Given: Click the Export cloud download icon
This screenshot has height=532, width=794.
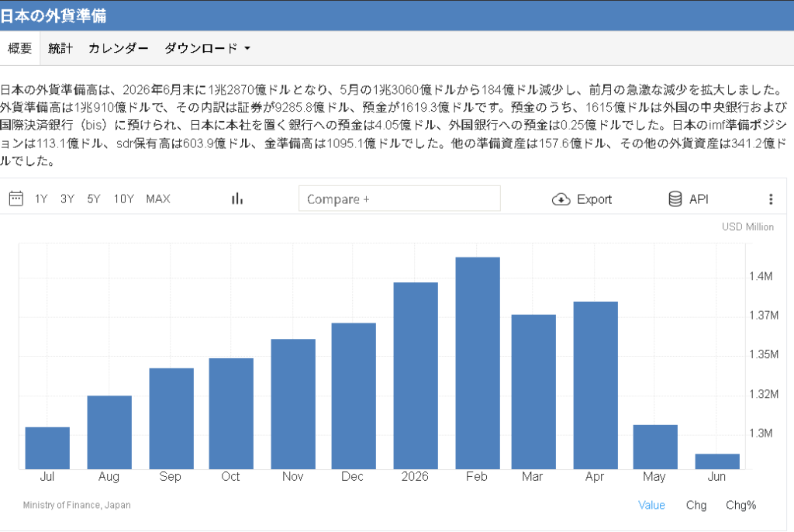Looking at the screenshot, I should (x=561, y=199).
